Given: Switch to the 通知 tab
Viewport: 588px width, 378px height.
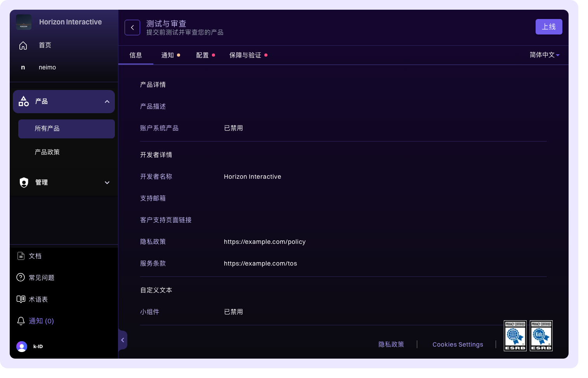Looking at the screenshot, I should (x=171, y=55).
